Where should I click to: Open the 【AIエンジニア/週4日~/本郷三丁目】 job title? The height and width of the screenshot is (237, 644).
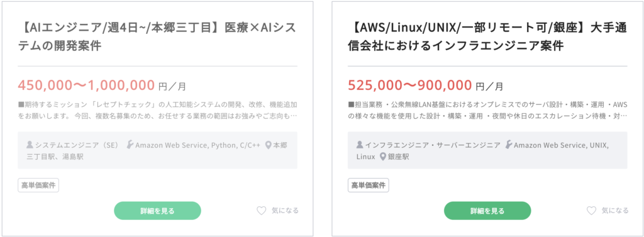(157, 37)
